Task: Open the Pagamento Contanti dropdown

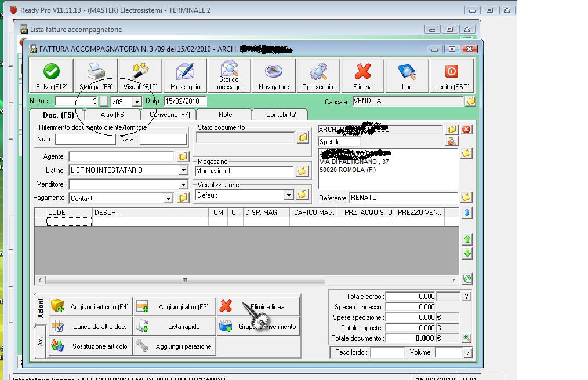Action: point(168,198)
